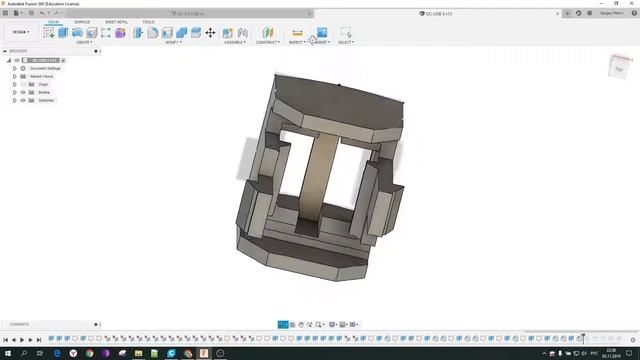Open the Create dropdown menu

point(84,42)
